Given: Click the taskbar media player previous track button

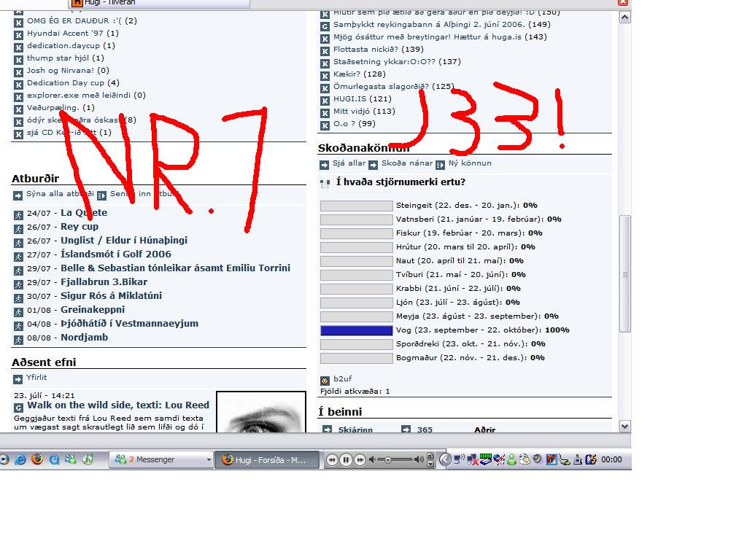Looking at the screenshot, I should (332, 459).
